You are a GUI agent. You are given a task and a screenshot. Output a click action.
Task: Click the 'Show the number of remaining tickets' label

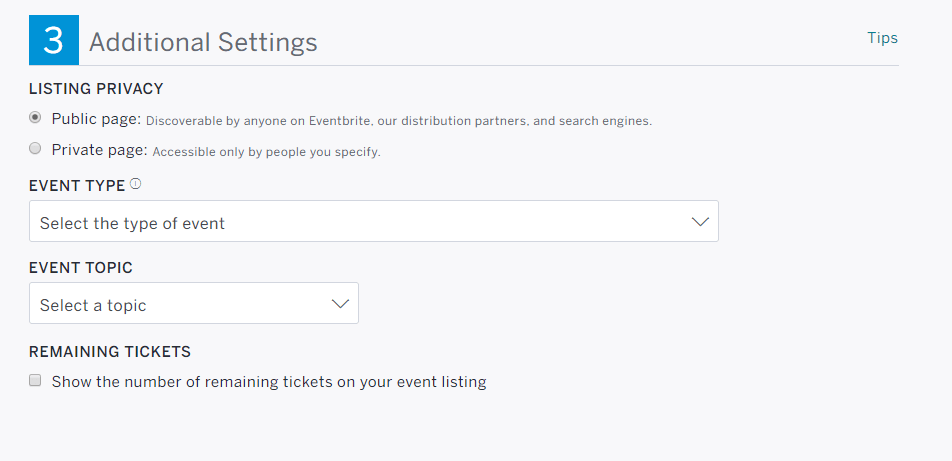(268, 382)
